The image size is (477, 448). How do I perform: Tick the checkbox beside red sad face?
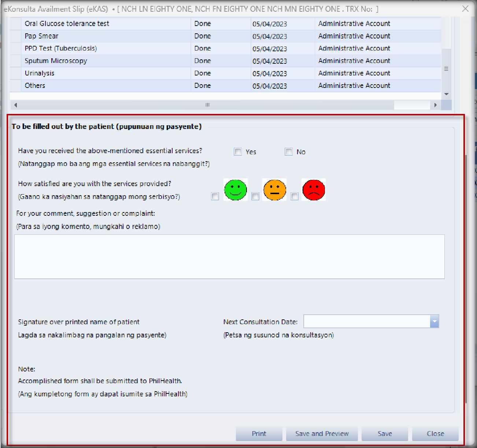tap(294, 196)
